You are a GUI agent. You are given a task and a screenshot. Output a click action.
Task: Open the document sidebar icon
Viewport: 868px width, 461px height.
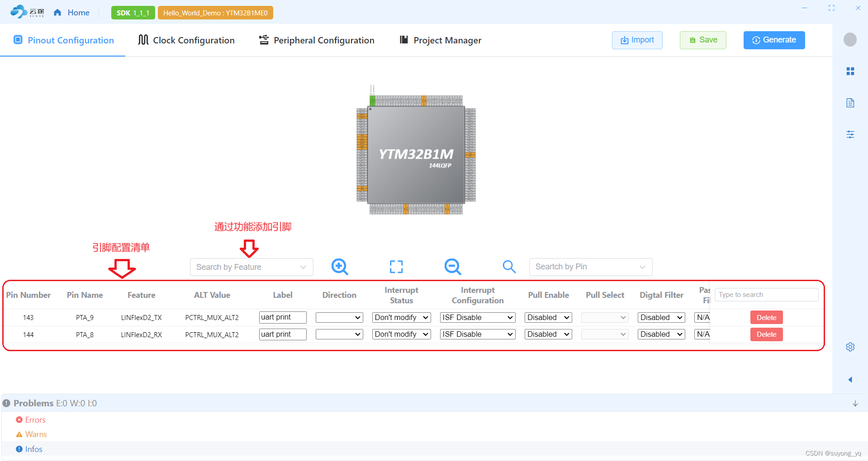(850, 103)
